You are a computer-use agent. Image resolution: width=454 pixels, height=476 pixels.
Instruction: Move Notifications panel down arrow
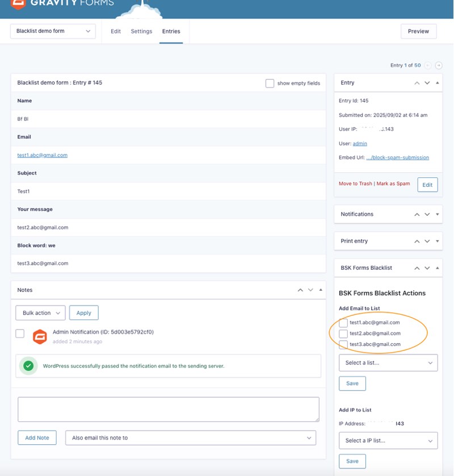pos(427,215)
